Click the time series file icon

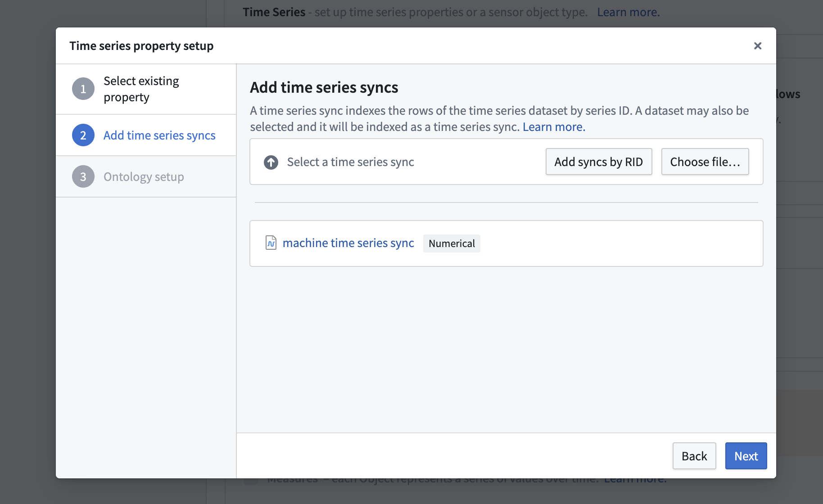[x=271, y=243]
